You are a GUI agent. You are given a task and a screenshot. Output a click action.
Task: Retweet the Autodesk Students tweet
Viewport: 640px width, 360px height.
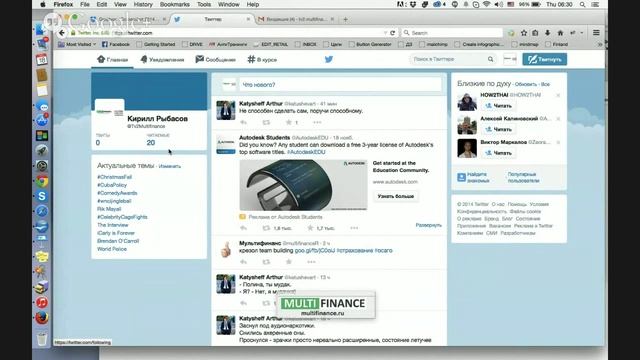266,228
